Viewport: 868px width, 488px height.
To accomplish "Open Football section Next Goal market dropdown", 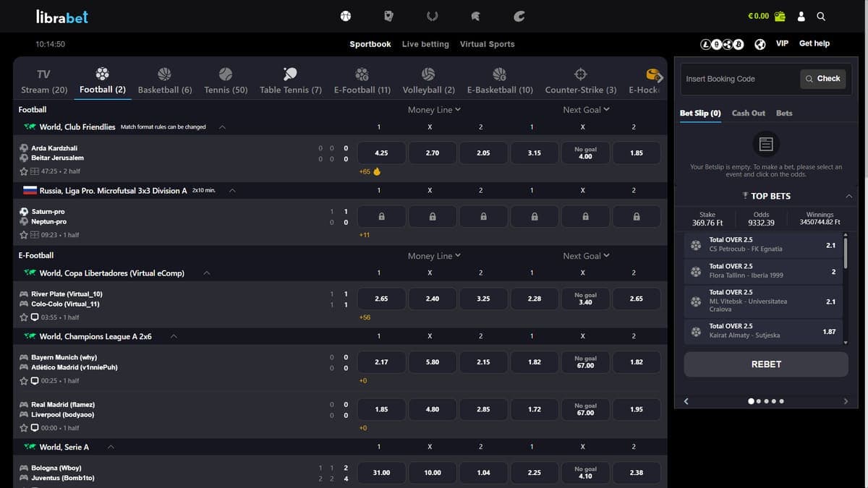I will click(x=586, y=110).
